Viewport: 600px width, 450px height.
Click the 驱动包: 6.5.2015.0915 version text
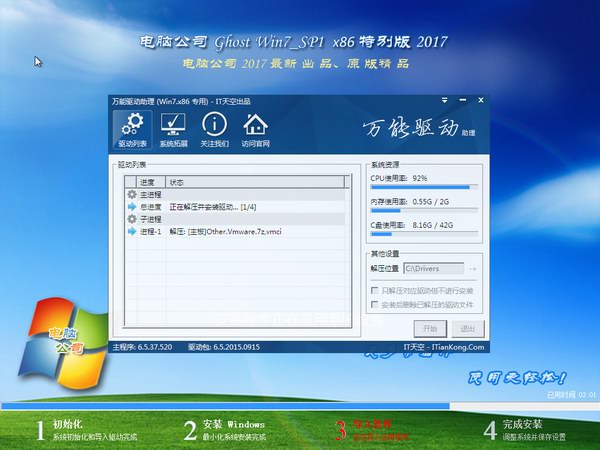coord(224,347)
